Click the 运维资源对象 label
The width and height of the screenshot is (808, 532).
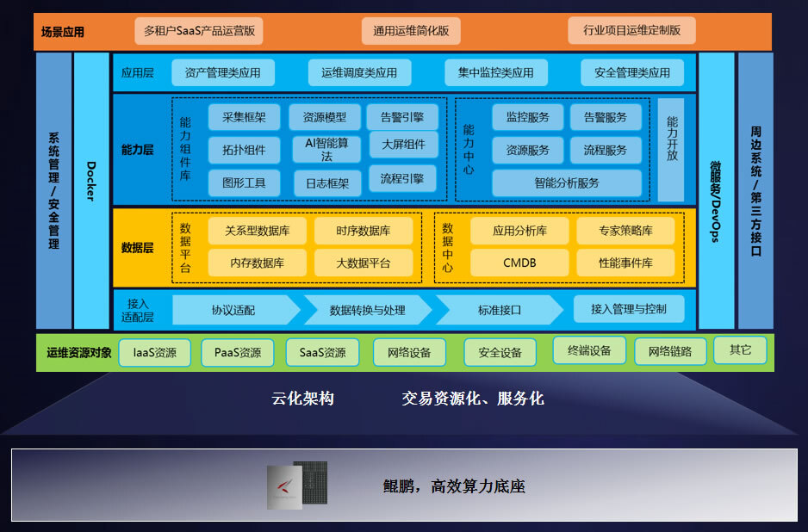click(x=79, y=353)
